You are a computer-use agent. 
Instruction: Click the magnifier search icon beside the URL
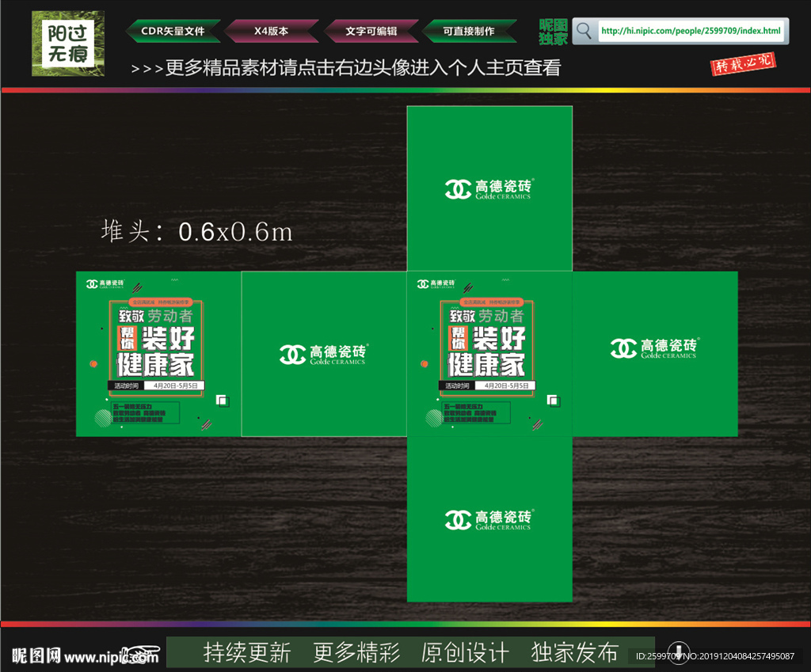(x=584, y=31)
